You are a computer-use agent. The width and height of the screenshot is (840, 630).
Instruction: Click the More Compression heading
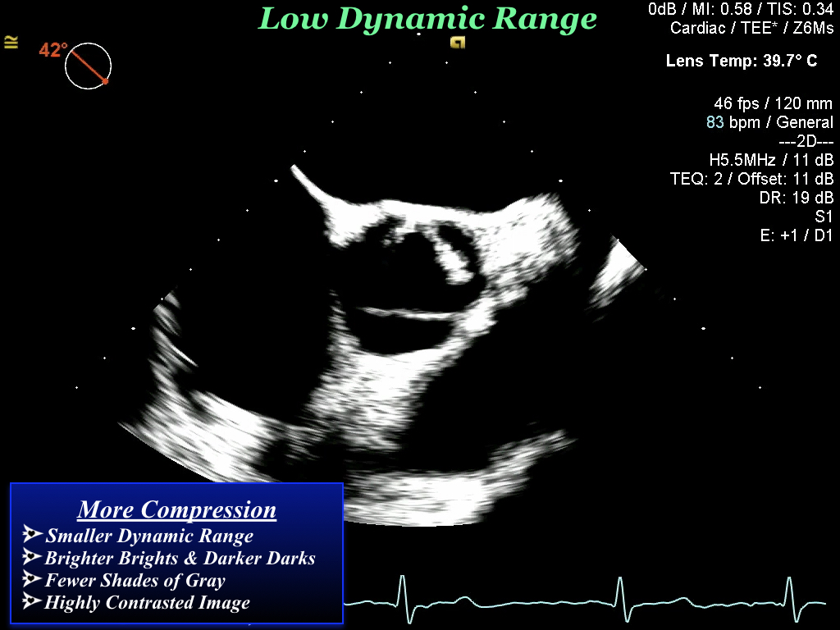coord(177,510)
